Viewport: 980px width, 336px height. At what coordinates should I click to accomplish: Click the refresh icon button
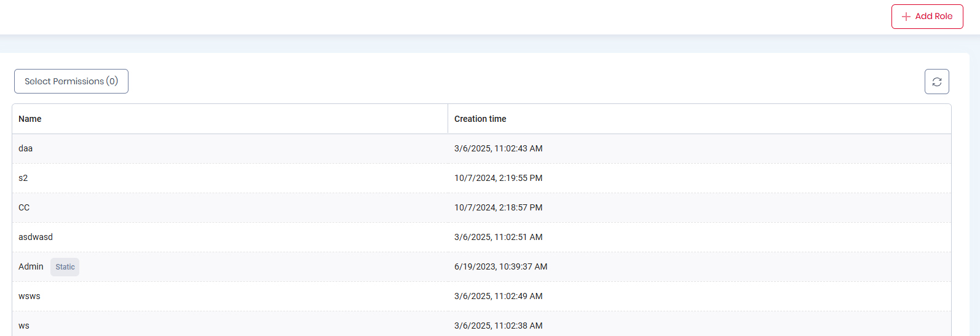(937, 82)
